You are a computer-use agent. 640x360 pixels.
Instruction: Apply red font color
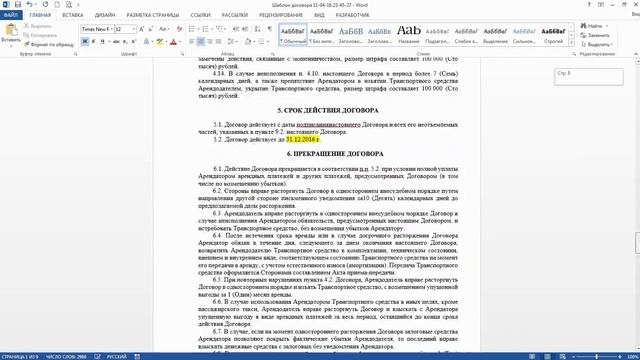tap(173, 42)
